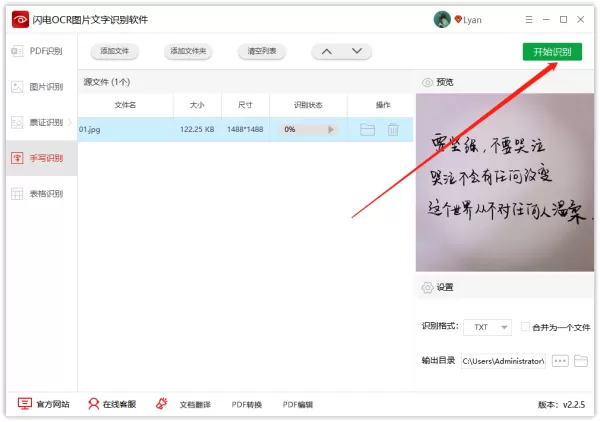This screenshot has width=600, height=422.
Task: Open the output directory folder icon
Action: tap(580, 361)
